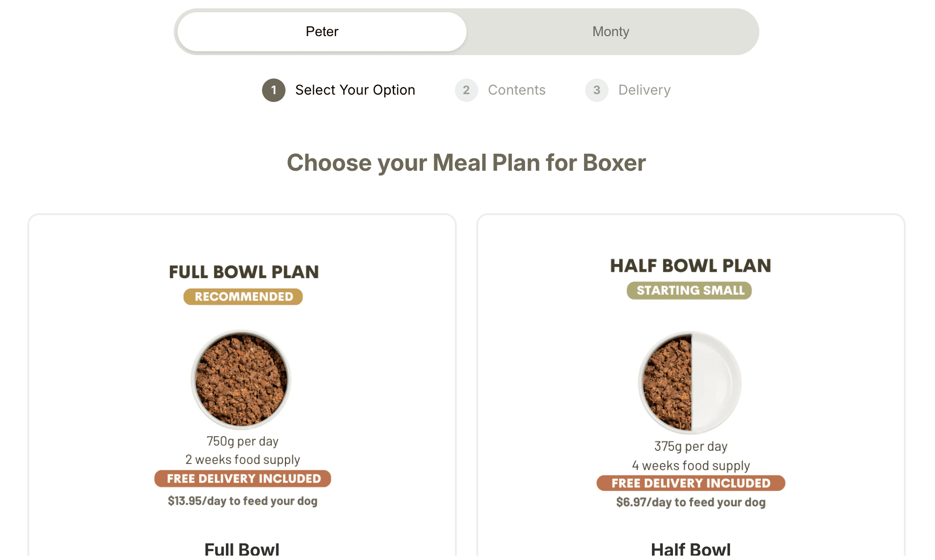
Task: Click the step 3 Delivery circle icon
Action: (x=596, y=90)
